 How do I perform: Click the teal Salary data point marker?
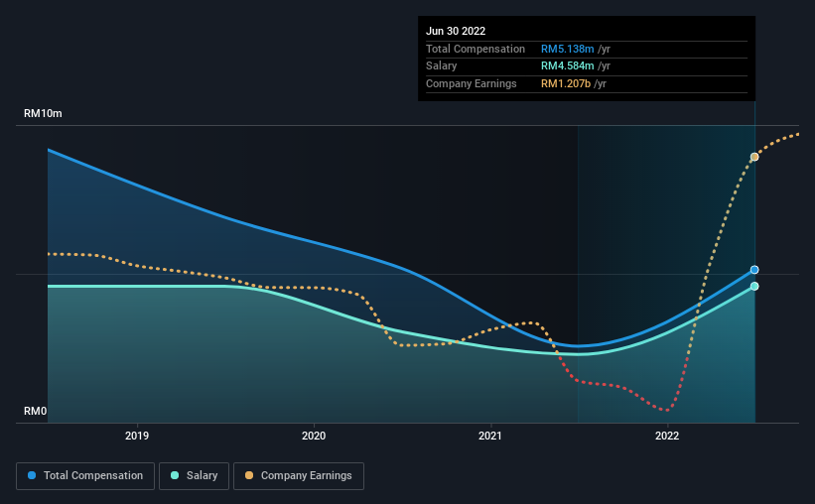click(754, 287)
